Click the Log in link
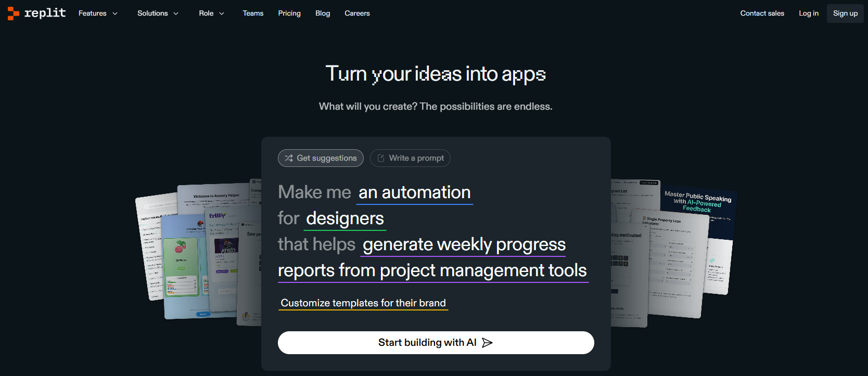Image resolution: width=868 pixels, height=376 pixels. tap(809, 14)
